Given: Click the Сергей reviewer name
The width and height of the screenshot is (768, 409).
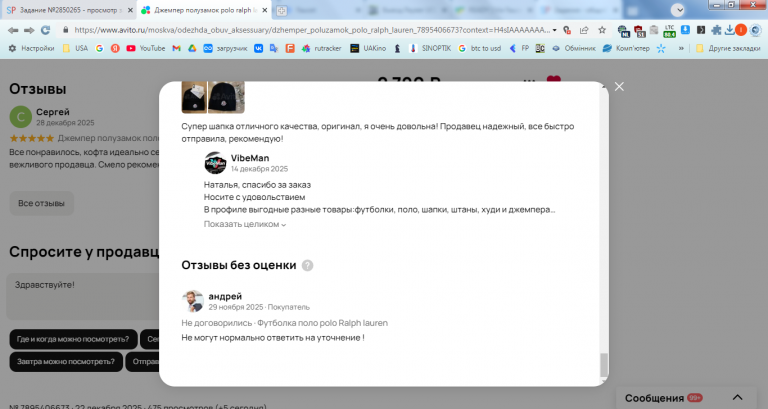Looking at the screenshot, I should point(53,112).
